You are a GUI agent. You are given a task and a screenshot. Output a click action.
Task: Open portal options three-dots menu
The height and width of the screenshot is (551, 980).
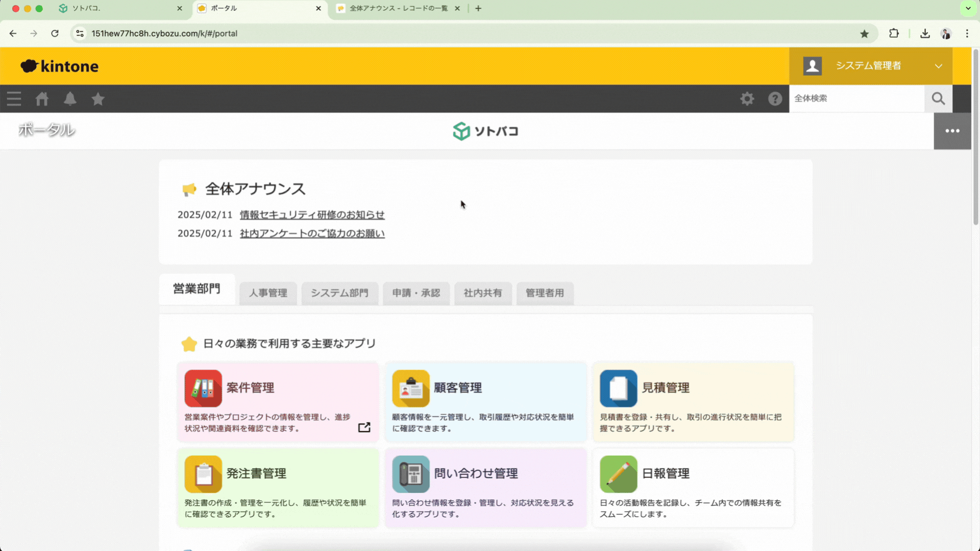tap(952, 131)
